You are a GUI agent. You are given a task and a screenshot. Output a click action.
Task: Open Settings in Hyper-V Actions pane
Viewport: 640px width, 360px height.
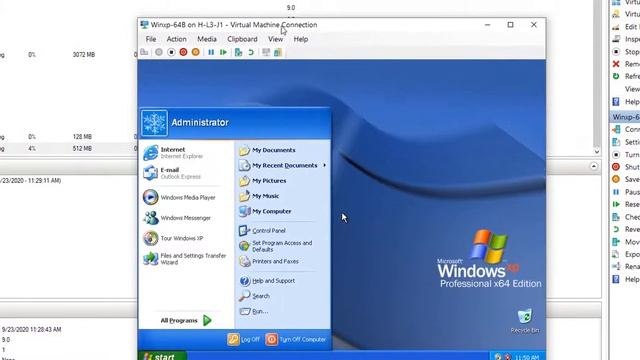[x=626, y=142]
